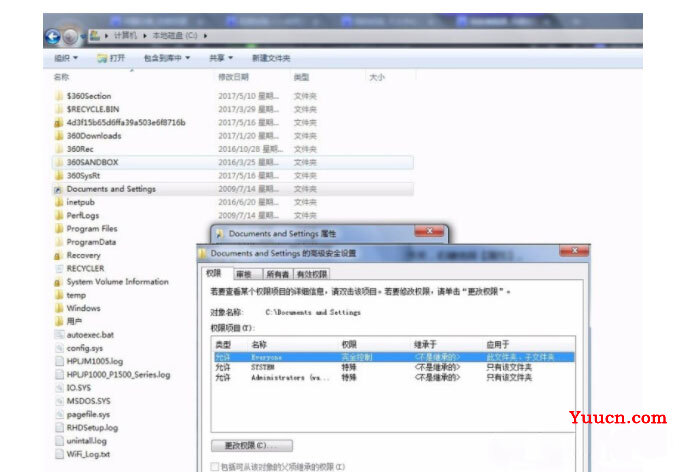Select the PerfLogs folder icon
This screenshot has width=679, height=472.
(x=59, y=215)
